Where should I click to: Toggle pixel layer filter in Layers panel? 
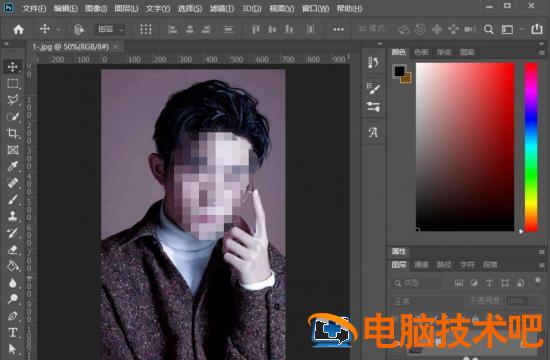click(x=459, y=283)
